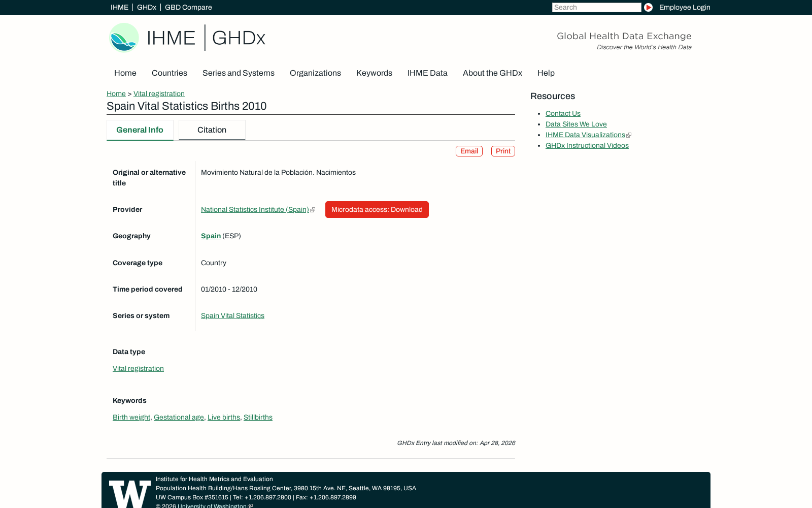Open GBD Compare link in top bar
This screenshot has width=812, height=508.
click(x=188, y=7)
